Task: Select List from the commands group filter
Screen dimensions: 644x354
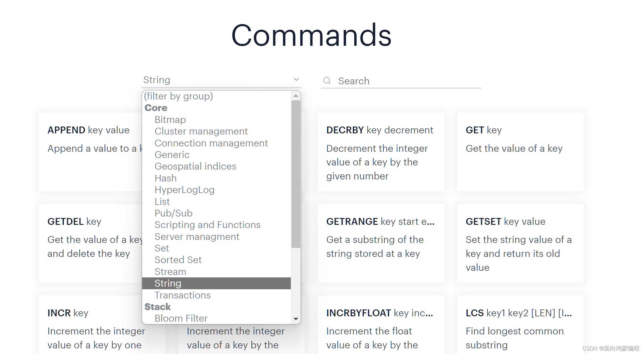Action: [164, 201]
